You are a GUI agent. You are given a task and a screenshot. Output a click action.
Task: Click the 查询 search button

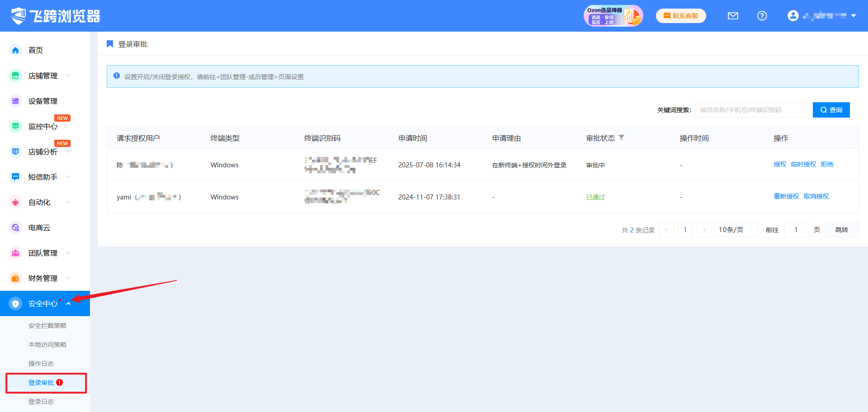click(x=831, y=110)
